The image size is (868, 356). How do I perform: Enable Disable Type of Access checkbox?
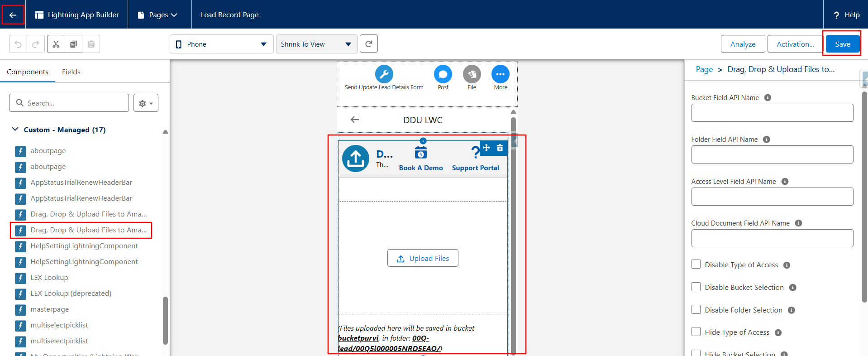tap(696, 264)
